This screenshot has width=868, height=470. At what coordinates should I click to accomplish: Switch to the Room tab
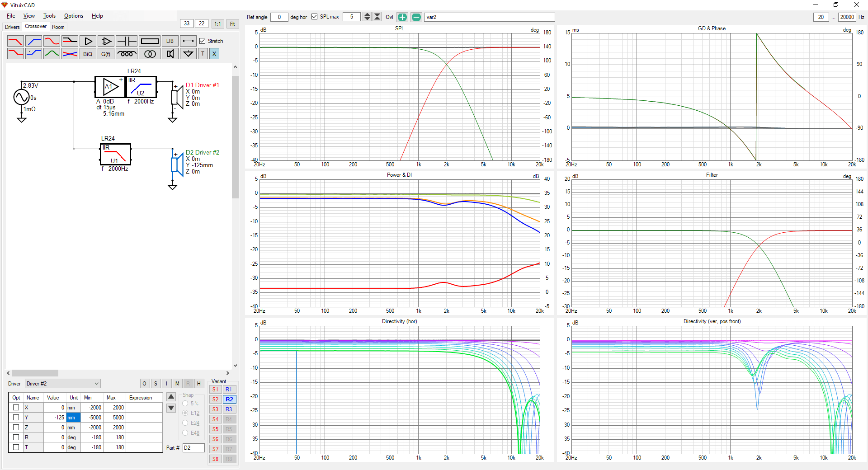(x=58, y=27)
